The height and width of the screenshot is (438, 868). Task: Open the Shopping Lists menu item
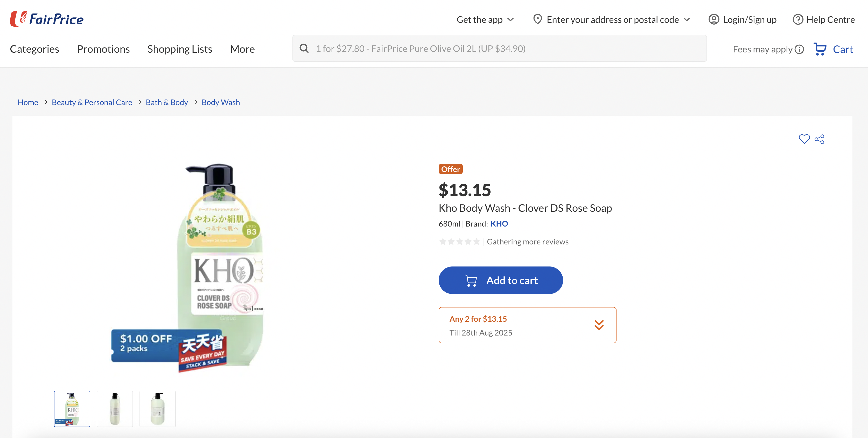coord(180,49)
